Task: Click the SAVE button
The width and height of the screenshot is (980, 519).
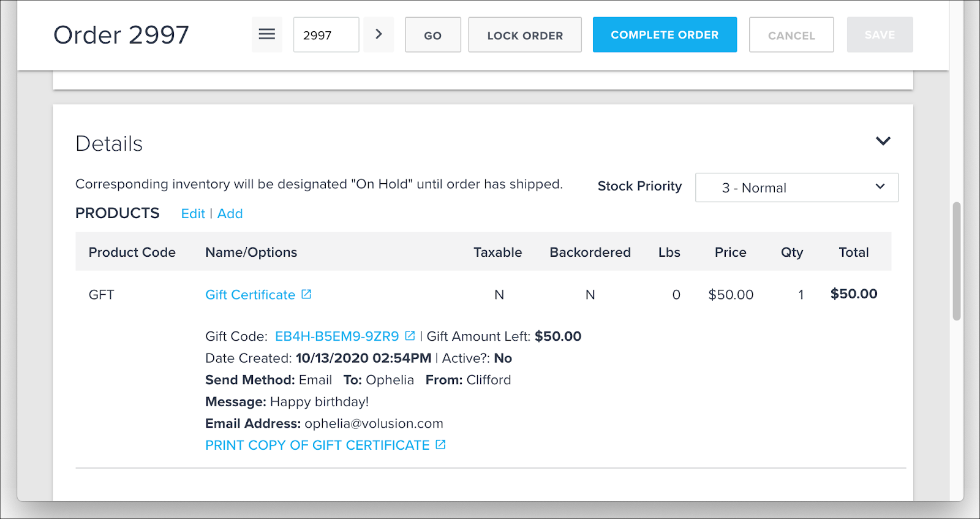Action: point(880,35)
